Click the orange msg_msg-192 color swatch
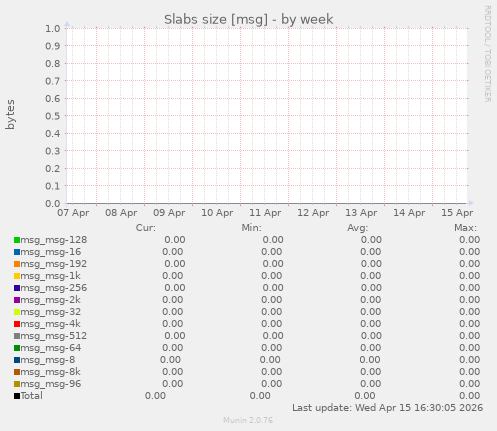Viewport: 497px width, 431px height. coord(17,264)
